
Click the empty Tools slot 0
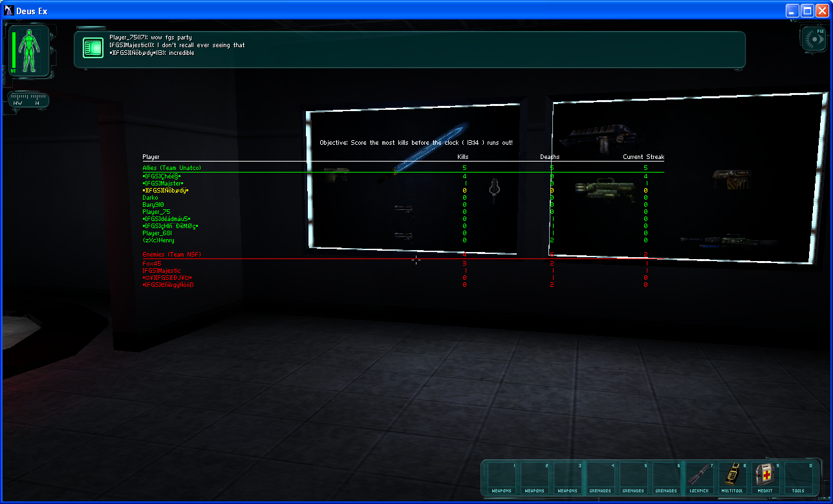[x=799, y=478]
